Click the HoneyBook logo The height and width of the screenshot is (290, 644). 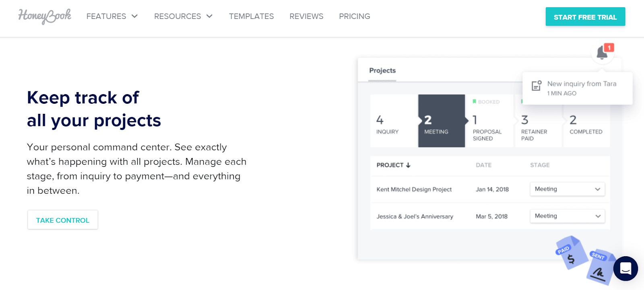[45, 16]
